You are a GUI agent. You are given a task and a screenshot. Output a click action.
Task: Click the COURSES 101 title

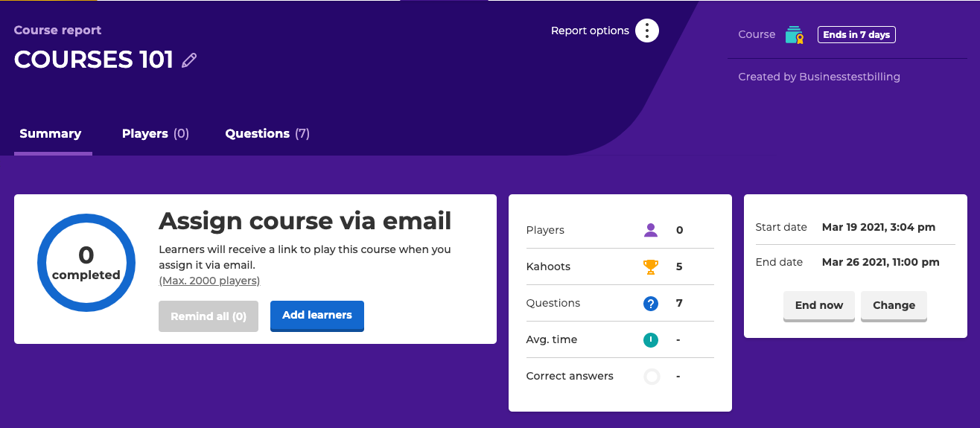point(94,60)
